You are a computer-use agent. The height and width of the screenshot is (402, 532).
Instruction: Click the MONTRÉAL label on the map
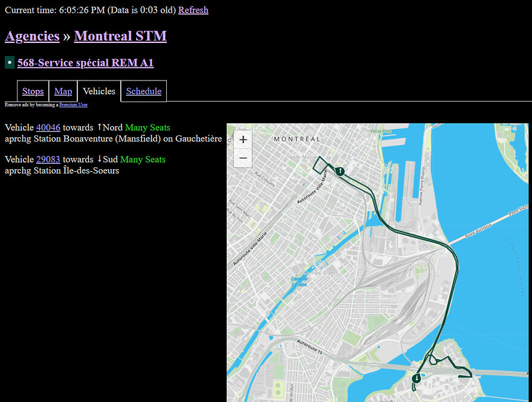tap(297, 139)
